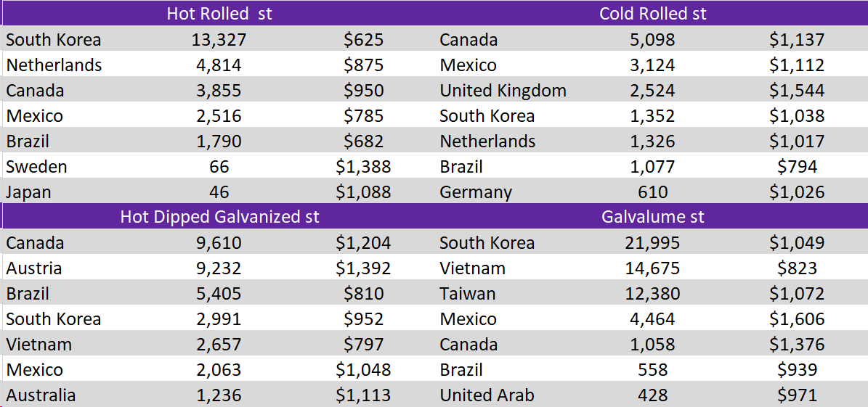Click the $1,606 price cell
The width and height of the screenshot is (868, 407).
click(x=797, y=319)
